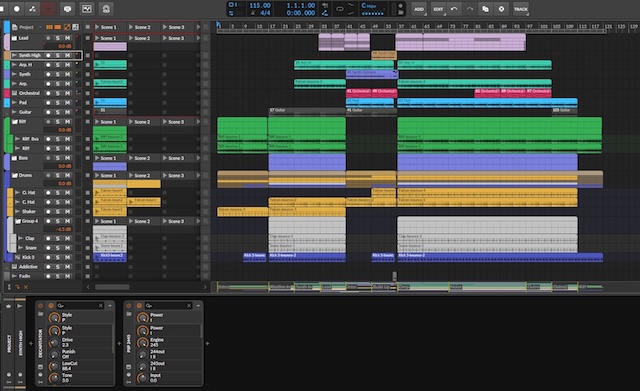The width and height of the screenshot is (640, 391).
Task: Open the TRACK menu button
Action: pos(520,9)
